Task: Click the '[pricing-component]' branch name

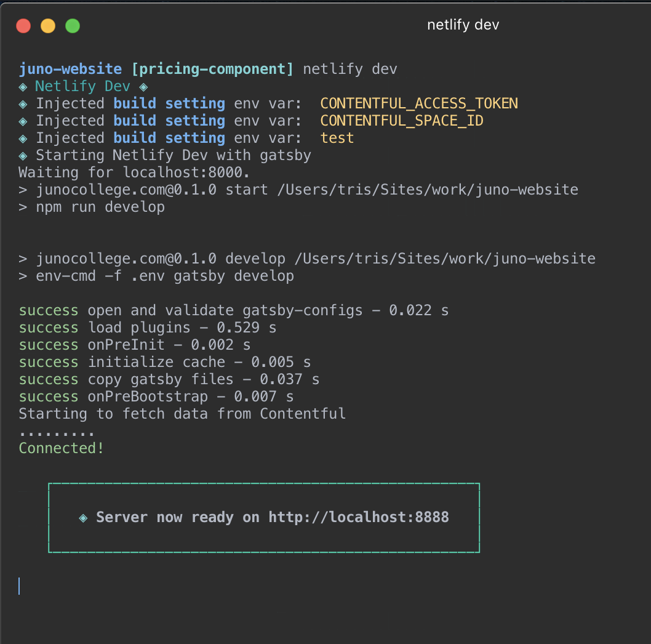Action: pos(212,69)
